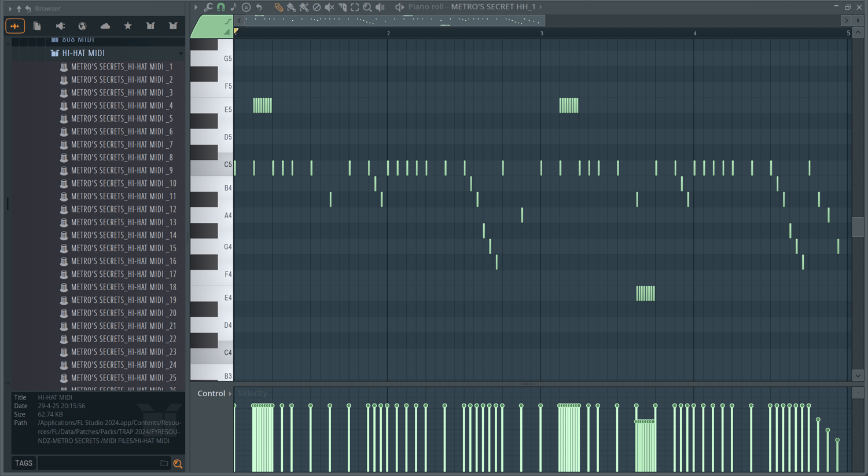Toggle the portamento switch in the piano roll corner
The height and width of the screenshot is (476, 868).
pos(228,21)
